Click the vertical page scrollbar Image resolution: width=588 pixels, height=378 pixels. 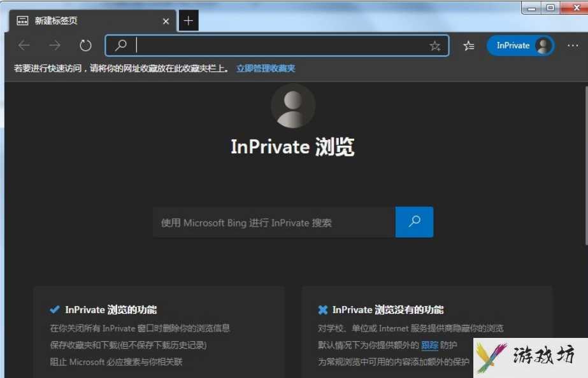tap(585, 165)
